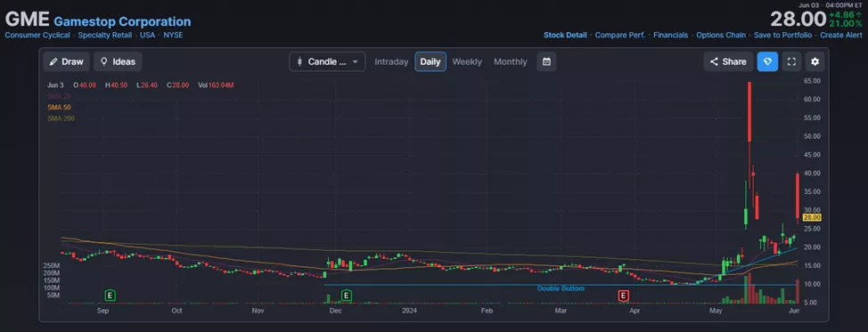Click the Financials link

670,35
